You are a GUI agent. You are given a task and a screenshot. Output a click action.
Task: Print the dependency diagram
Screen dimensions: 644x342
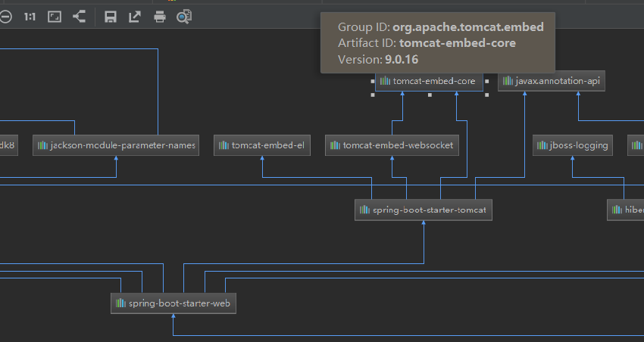coord(160,17)
